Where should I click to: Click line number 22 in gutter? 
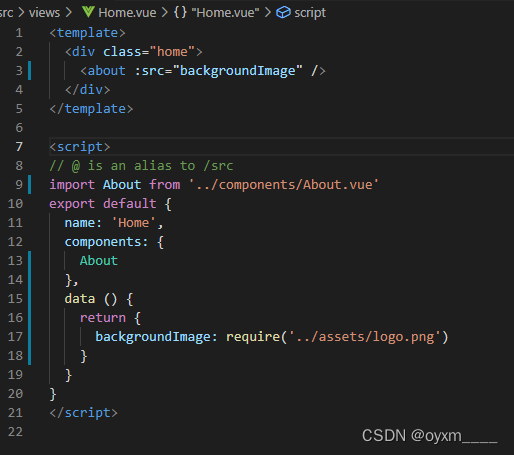[15, 432]
